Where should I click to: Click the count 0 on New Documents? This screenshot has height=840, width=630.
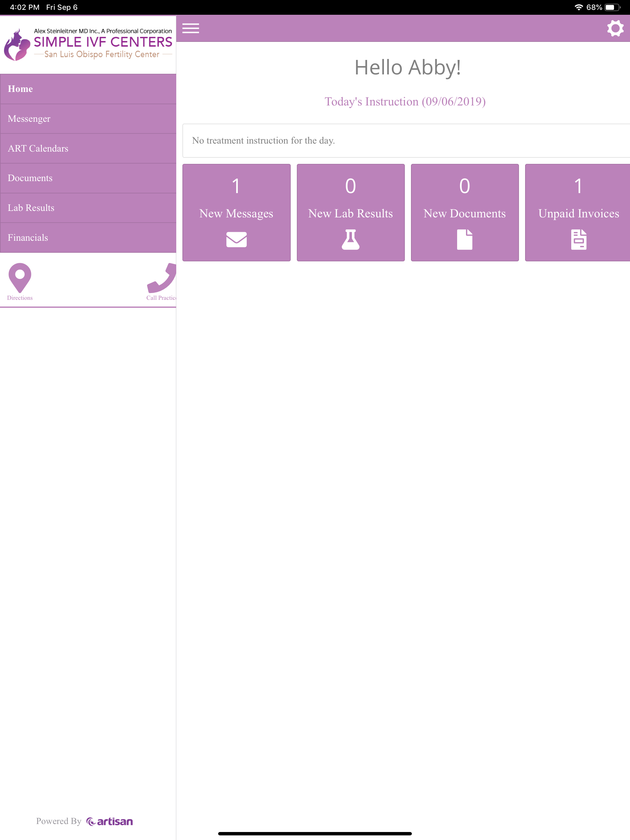coord(464,186)
